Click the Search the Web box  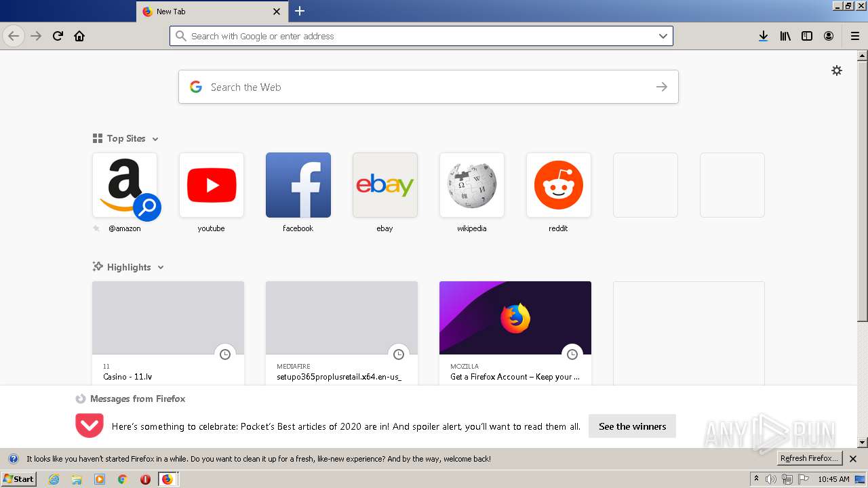coord(429,87)
